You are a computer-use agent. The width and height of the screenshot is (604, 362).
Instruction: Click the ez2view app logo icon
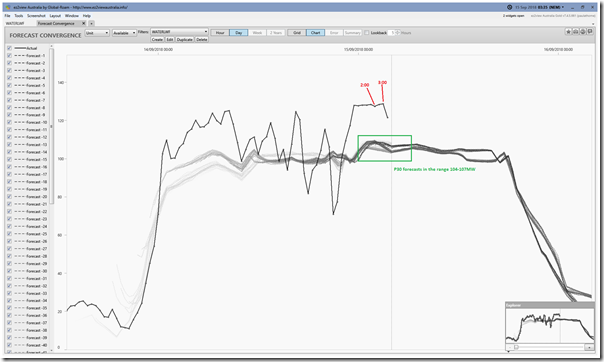coord(8,7)
